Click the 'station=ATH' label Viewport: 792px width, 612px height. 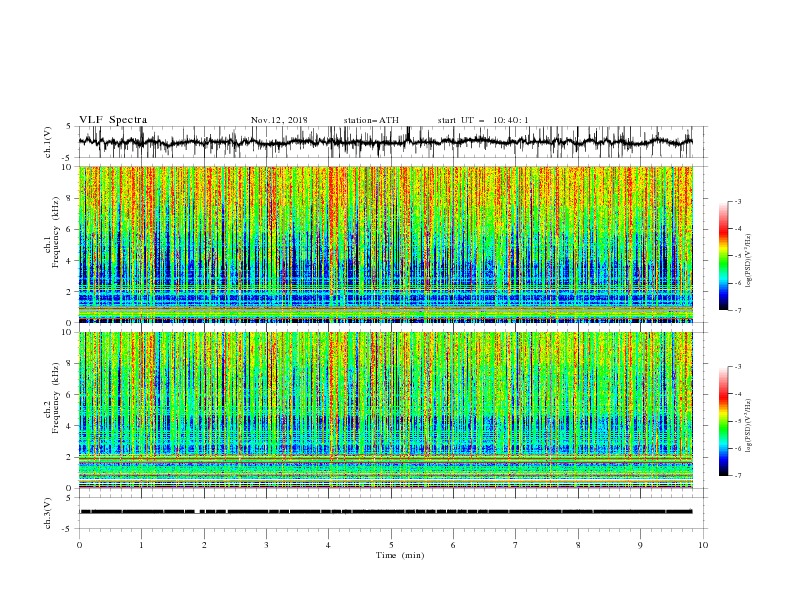(371, 120)
